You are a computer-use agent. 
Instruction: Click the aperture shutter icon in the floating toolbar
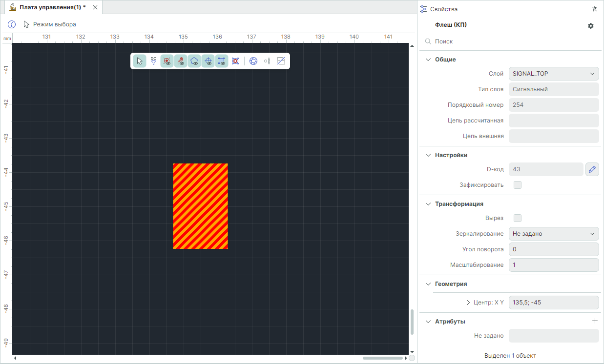pos(253,61)
